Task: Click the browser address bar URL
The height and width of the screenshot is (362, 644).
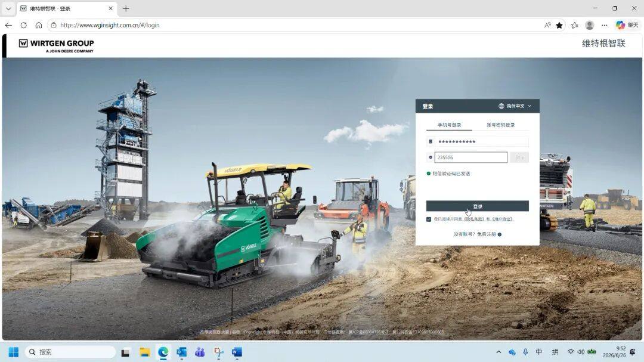Action: point(110,25)
